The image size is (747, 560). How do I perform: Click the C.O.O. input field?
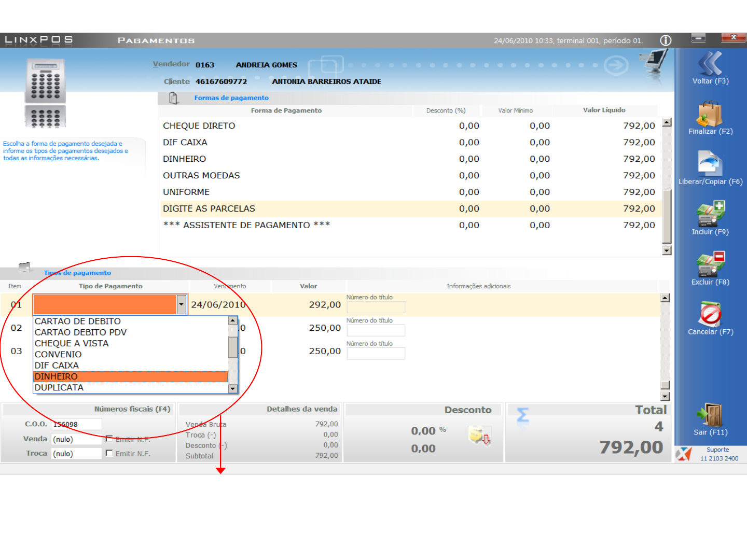click(76, 424)
